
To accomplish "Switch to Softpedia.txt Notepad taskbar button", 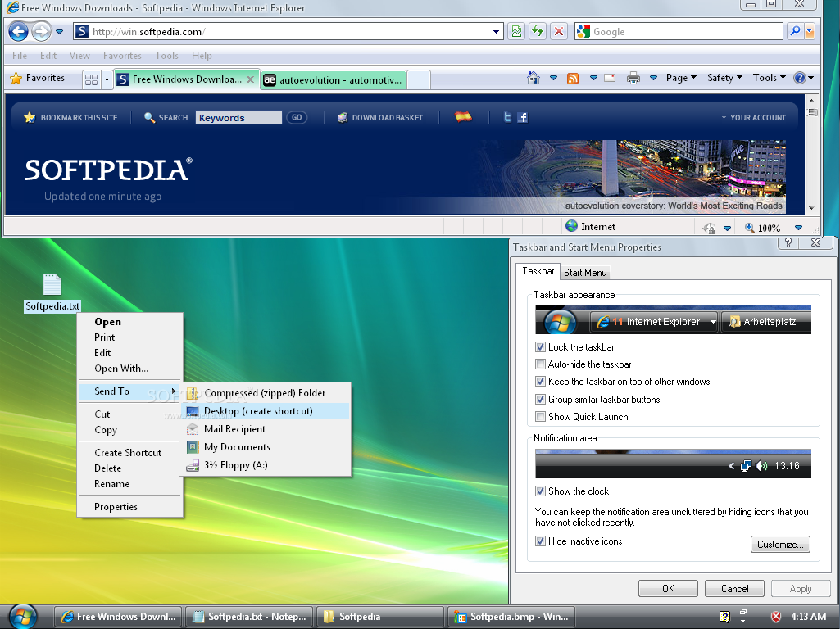I will (x=251, y=617).
